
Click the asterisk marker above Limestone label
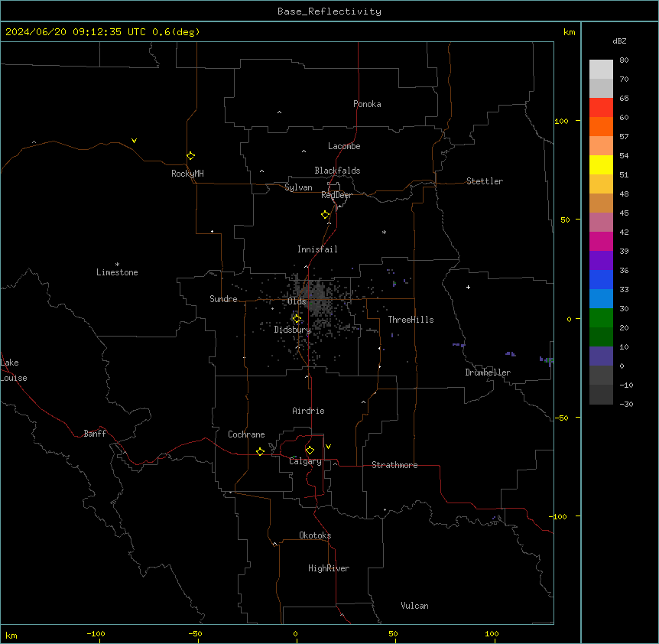tap(117, 264)
